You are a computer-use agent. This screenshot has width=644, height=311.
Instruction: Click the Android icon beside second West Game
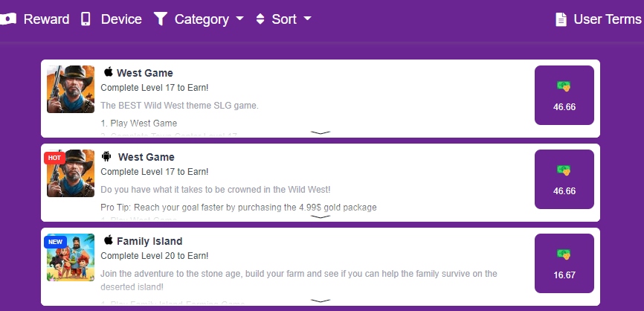[106, 156]
